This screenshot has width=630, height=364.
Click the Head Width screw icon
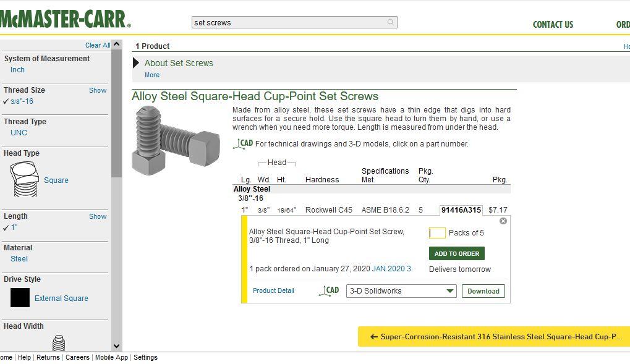pos(59,343)
